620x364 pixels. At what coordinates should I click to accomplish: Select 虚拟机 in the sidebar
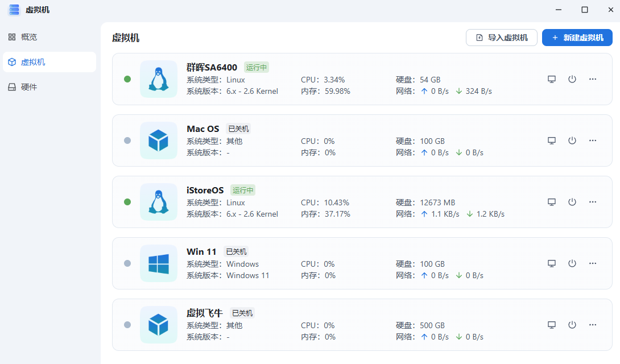point(49,62)
